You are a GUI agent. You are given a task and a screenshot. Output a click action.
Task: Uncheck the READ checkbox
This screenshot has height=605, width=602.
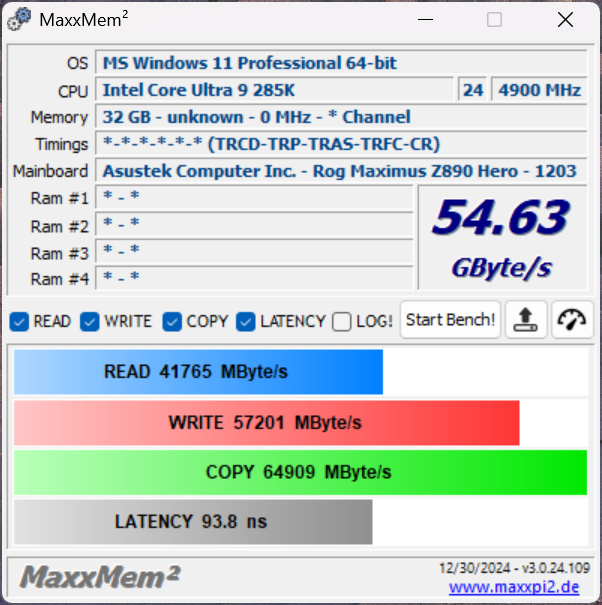coord(19,322)
